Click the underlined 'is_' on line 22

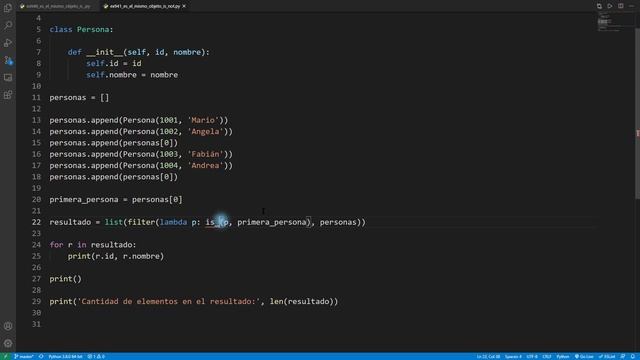click(x=212, y=222)
